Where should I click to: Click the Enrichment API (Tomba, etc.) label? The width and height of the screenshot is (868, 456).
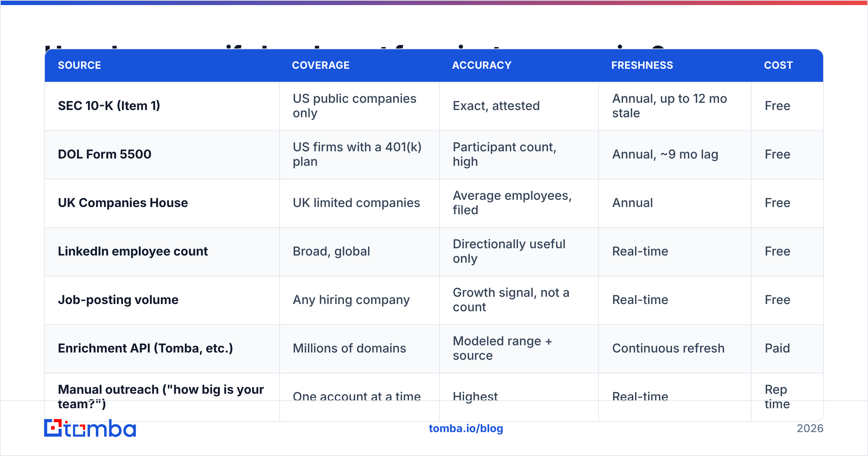[x=145, y=348]
